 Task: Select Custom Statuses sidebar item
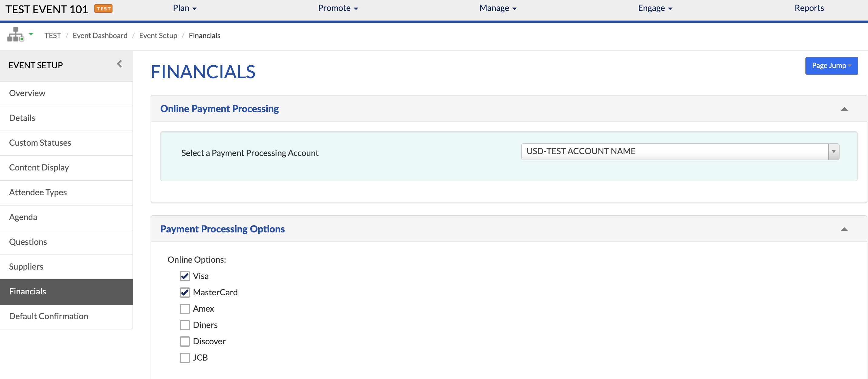click(66, 143)
